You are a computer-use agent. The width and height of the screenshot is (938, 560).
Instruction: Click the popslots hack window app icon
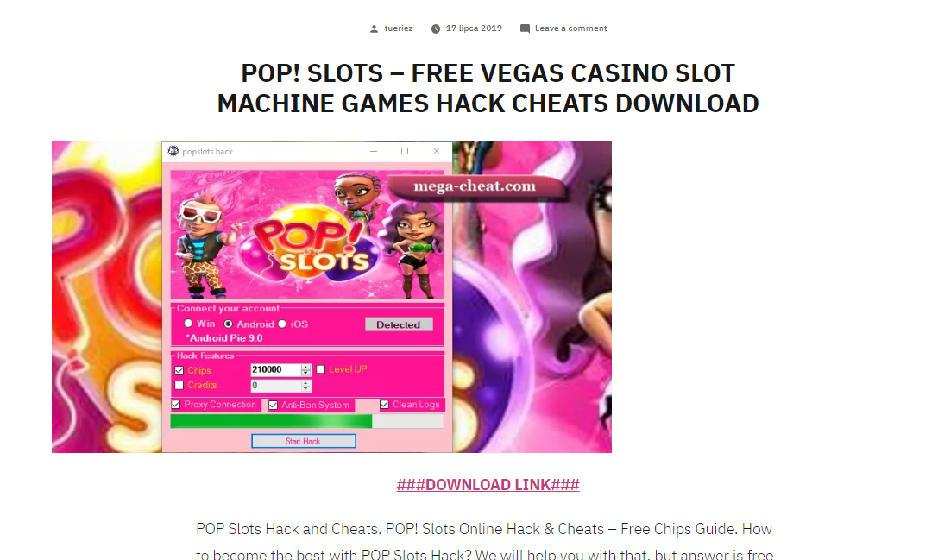pos(173,151)
